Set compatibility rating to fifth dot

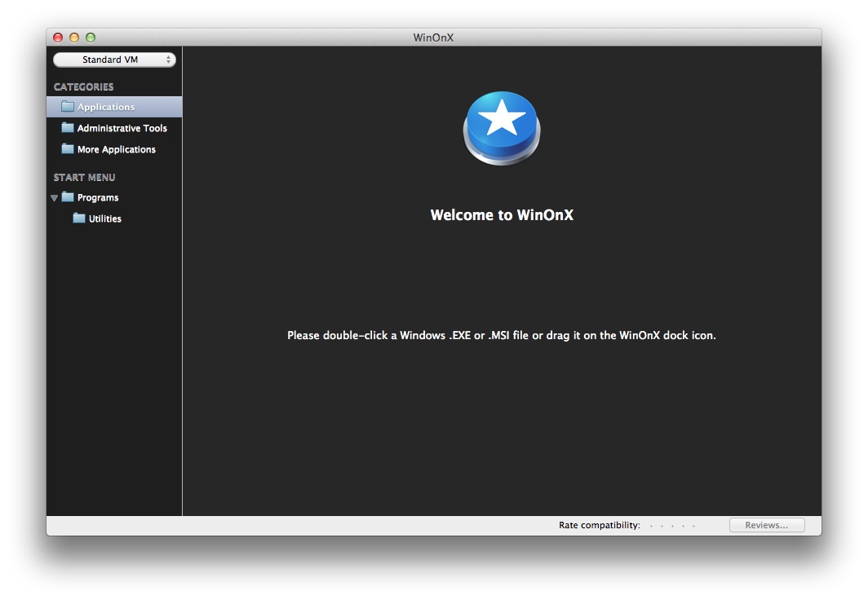pyautogui.click(x=693, y=526)
